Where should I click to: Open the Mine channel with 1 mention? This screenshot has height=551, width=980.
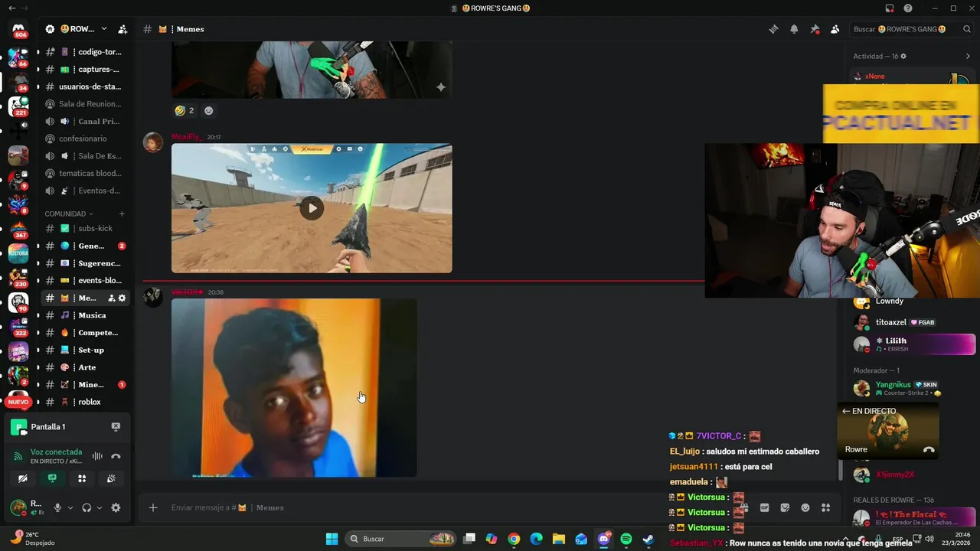click(86, 385)
